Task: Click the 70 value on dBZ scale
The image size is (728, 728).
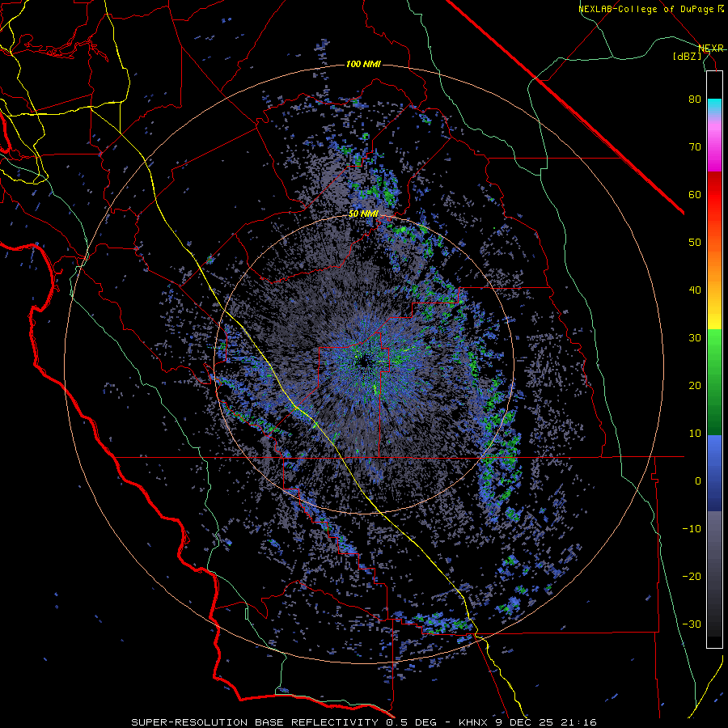Action: tap(695, 147)
